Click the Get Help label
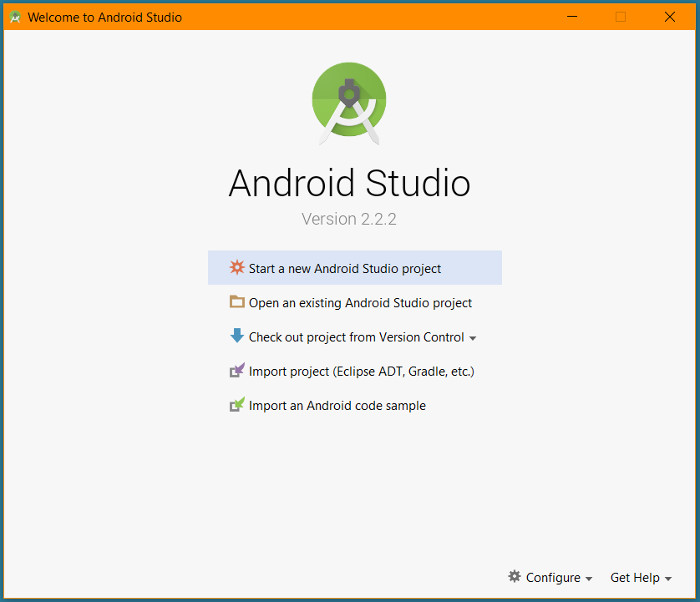This screenshot has width=700, height=602. (635, 577)
